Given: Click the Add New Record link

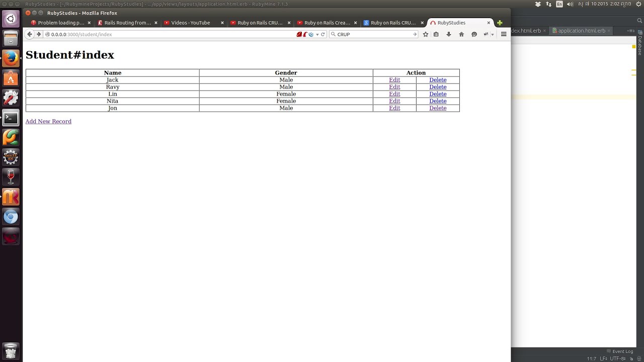Looking at the screenshot, I should [x=48, y=121].
